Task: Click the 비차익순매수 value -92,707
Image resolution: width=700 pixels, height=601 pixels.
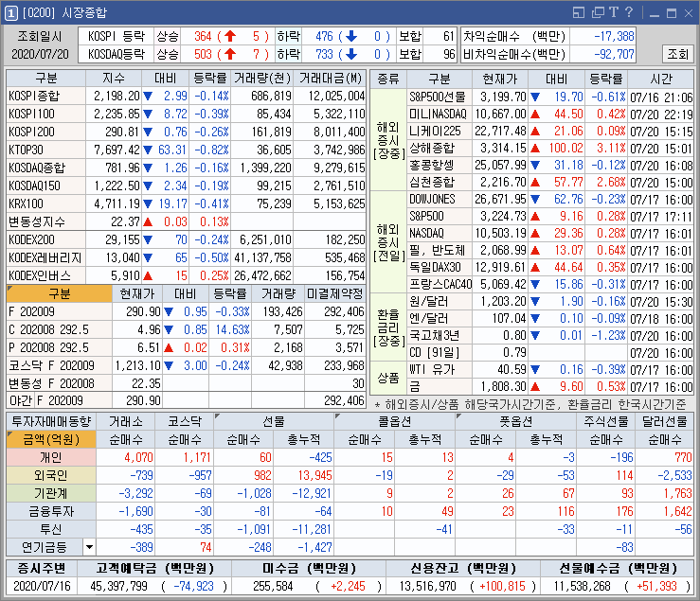Action: (615, 55)
